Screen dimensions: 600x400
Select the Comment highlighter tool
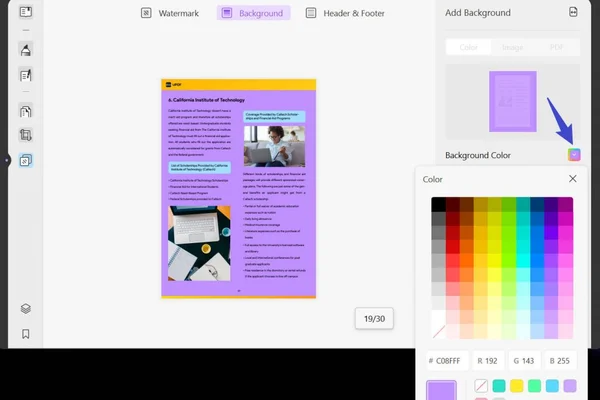point(26,50)
